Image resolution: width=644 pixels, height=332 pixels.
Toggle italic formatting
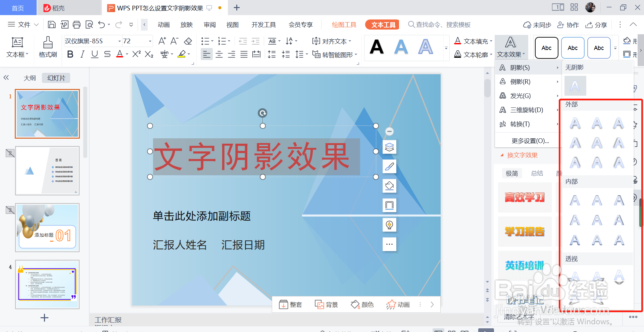click(x=82, y=54)
